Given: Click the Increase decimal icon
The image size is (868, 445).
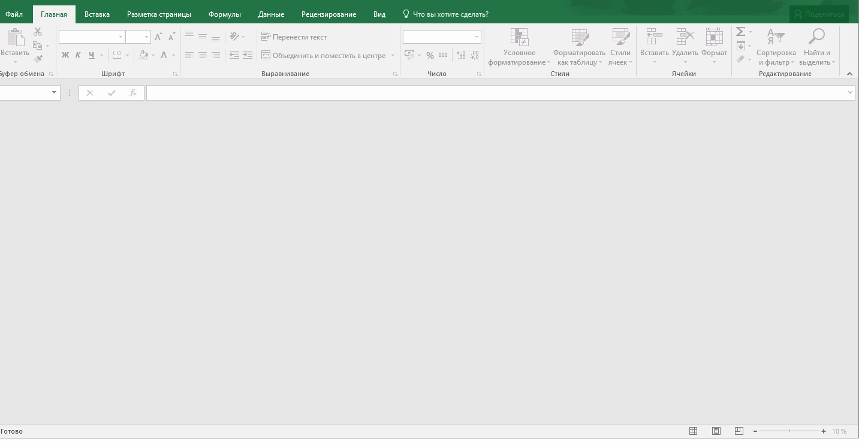Looking at the screenshot, I should pyautogui.click(x=461, y=55).
